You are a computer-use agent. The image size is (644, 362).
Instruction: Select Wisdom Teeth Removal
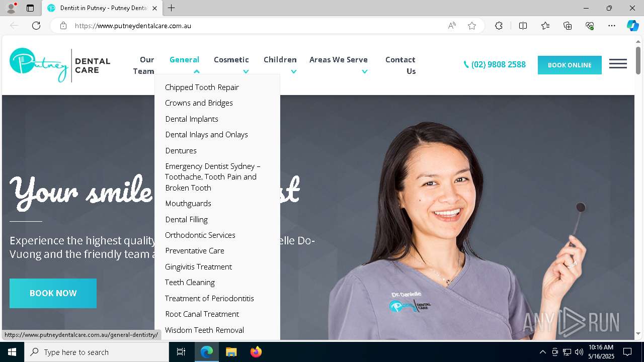(204, 330)
